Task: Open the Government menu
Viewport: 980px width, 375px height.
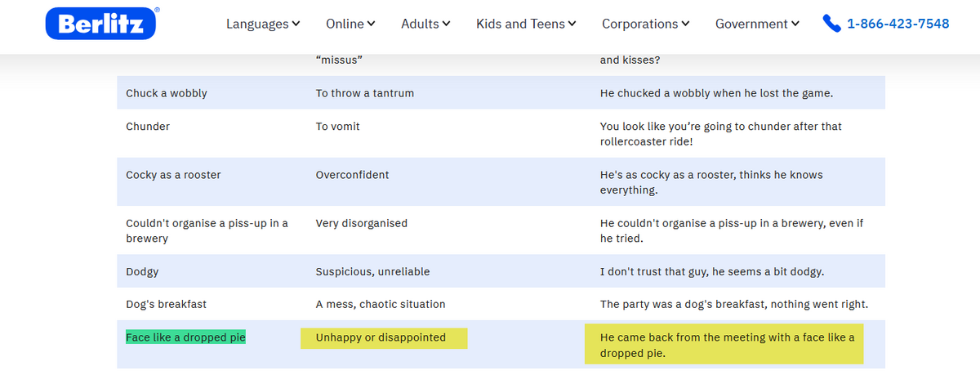Action: point(756,24)
